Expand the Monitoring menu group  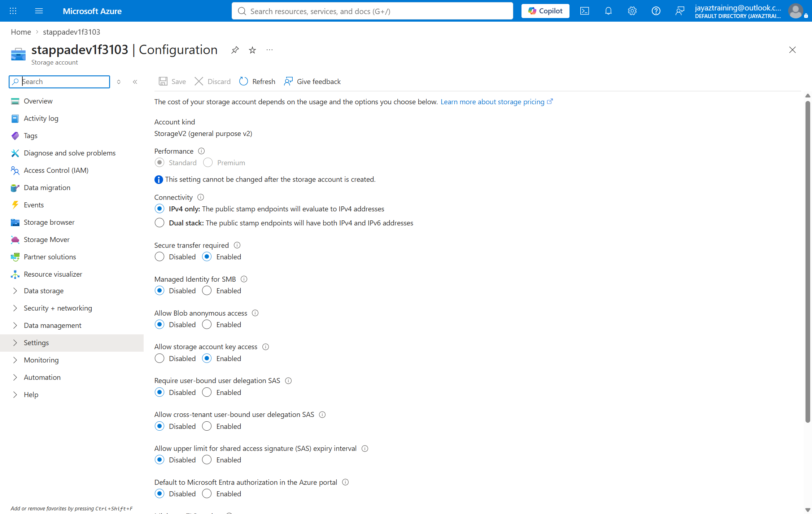coord(72,360)
